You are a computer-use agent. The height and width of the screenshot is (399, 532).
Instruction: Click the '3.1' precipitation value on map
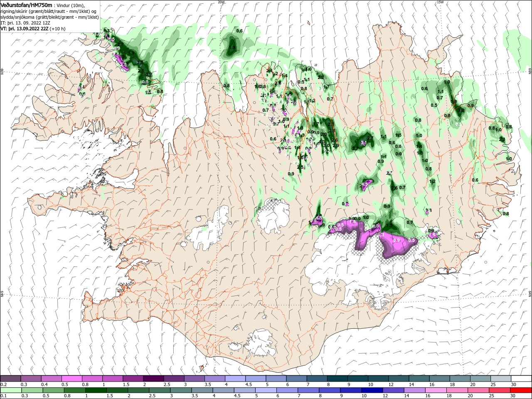coord(363,143)
